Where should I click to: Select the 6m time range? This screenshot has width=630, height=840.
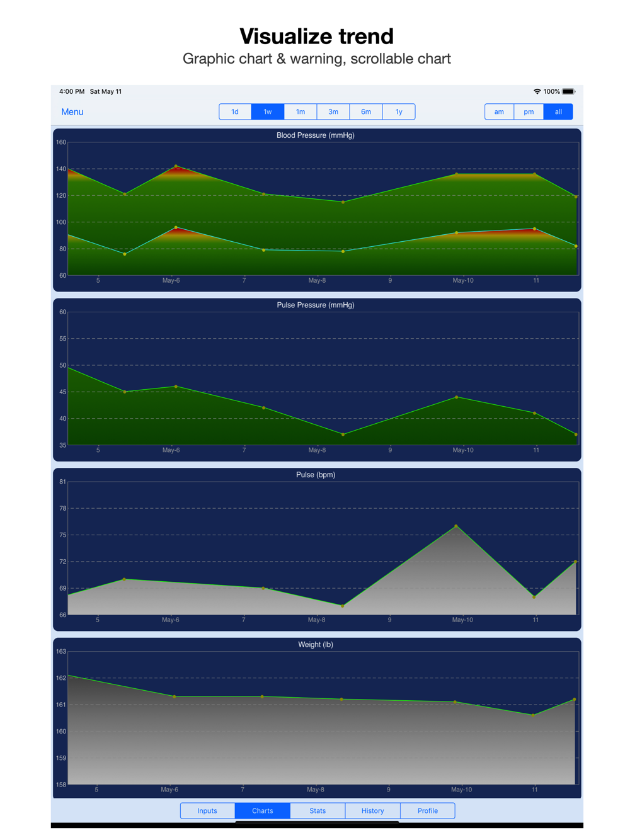click(x=366, y=112)
